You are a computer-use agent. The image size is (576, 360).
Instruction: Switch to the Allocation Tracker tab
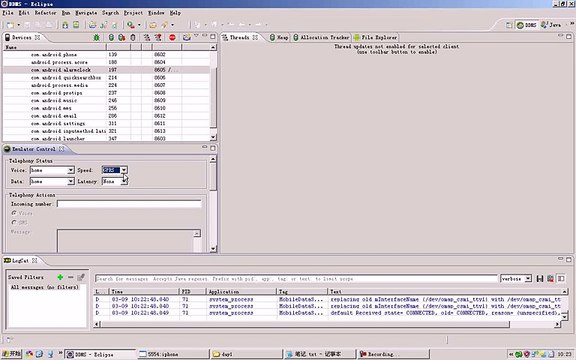tap(321, 37)
